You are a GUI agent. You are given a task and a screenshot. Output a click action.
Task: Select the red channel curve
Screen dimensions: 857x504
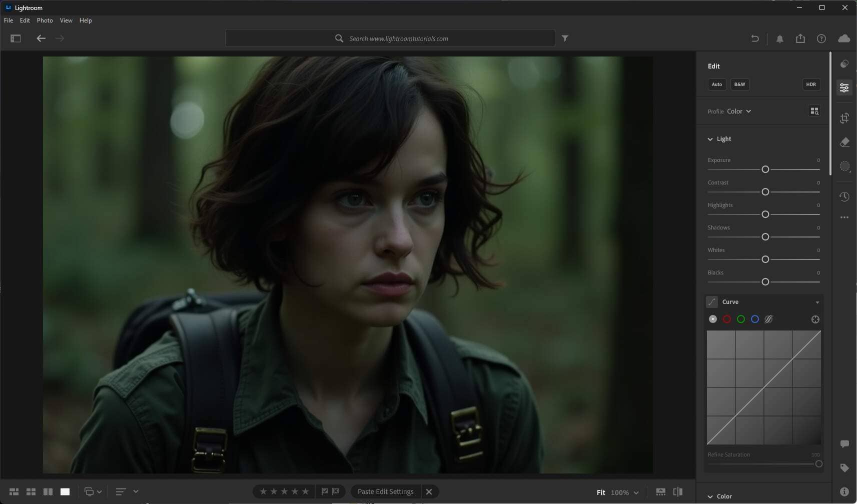(x=727, y=319)
